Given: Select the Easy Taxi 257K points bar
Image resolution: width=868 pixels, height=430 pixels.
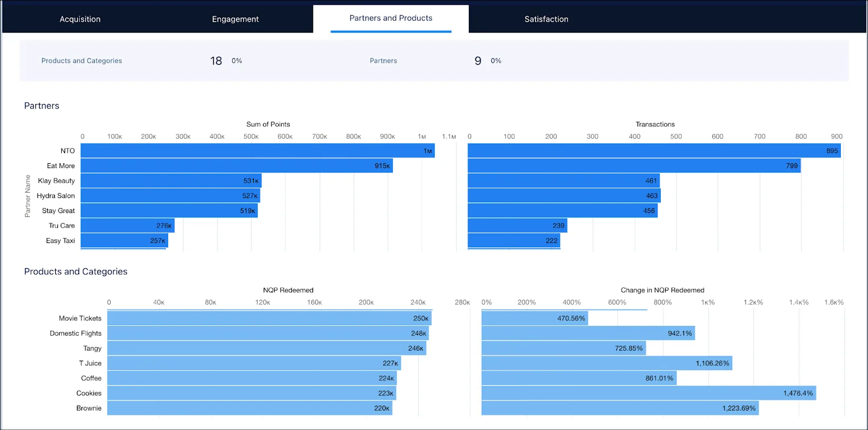Looking at the screenshot, I should pos(124,241).
